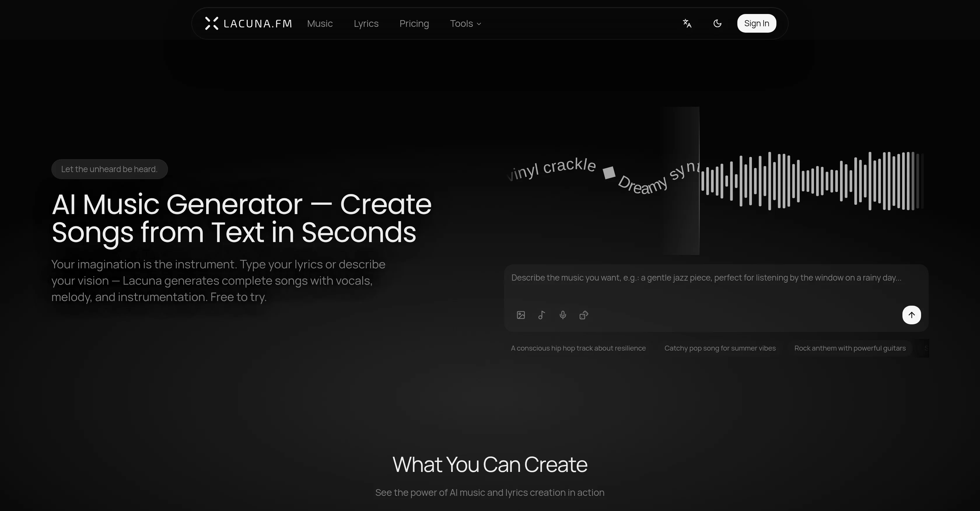980x511 pixels.
Task: Click the audio waveform visualization
Action: [812, 181]
